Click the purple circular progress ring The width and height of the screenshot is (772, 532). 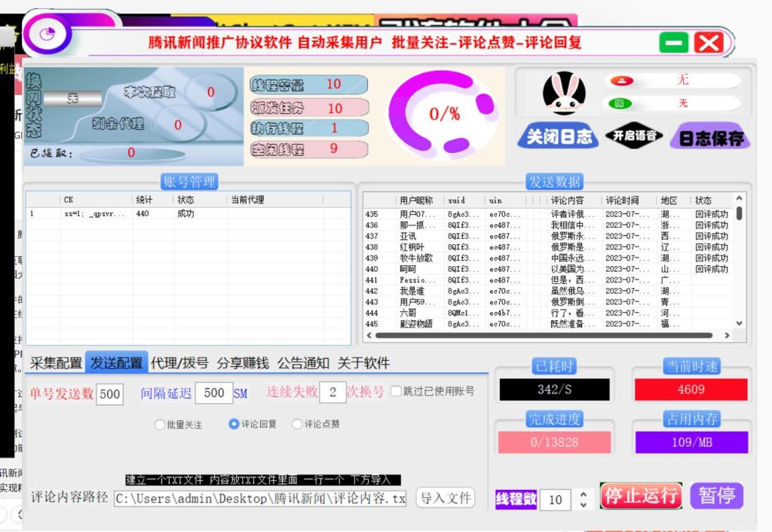(445, 113)
